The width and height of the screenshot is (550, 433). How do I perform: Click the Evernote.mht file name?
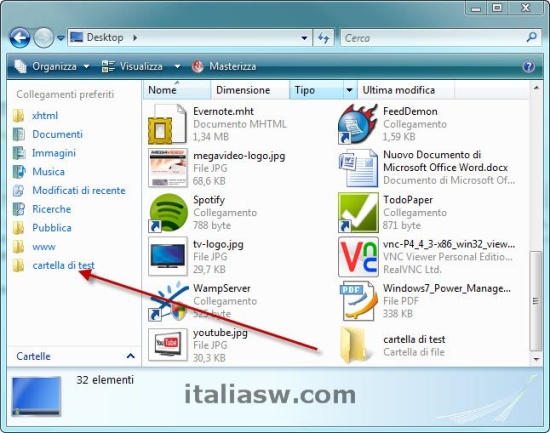[223, 111]
